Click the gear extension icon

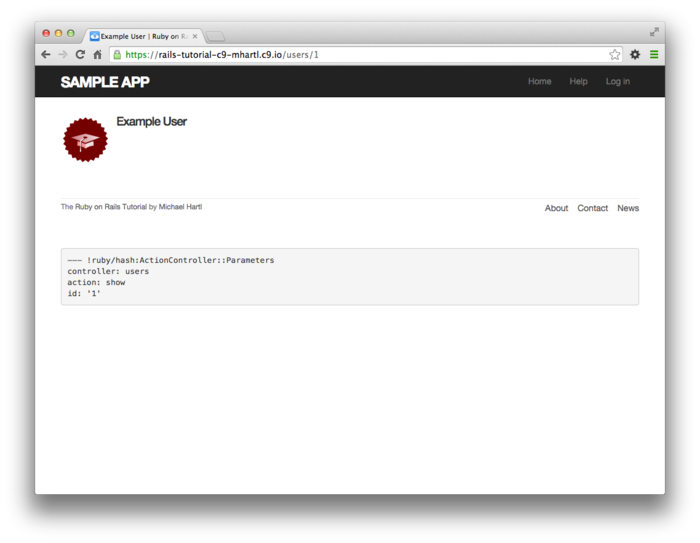point(635,55)
